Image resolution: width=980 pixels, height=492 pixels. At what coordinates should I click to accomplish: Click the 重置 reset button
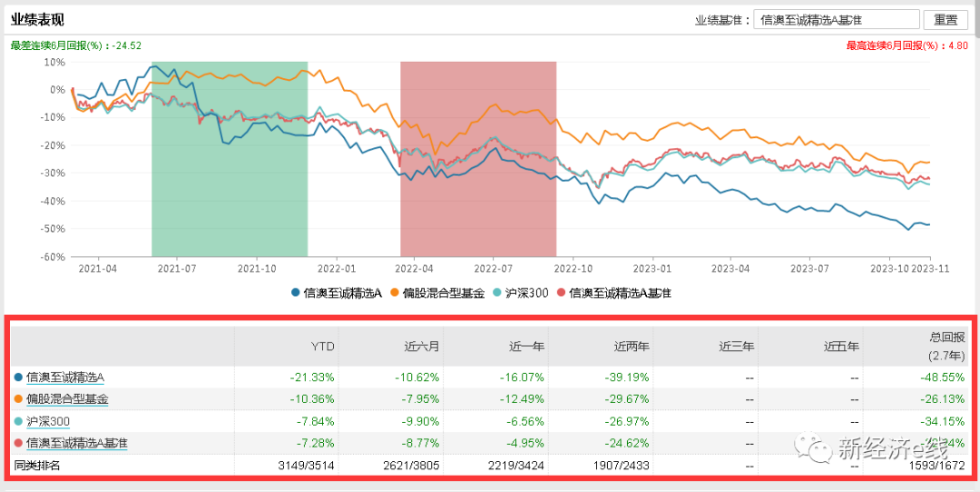click(946, 20)
